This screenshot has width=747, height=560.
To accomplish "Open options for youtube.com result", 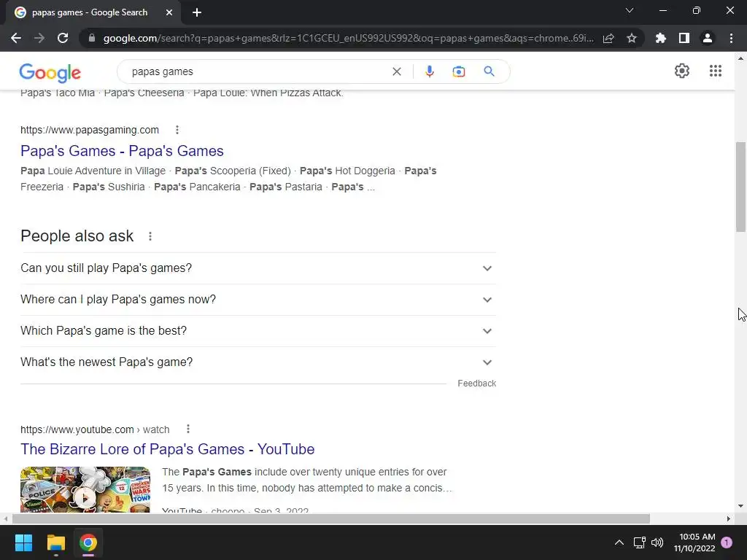I will click(x=188, y=429).
